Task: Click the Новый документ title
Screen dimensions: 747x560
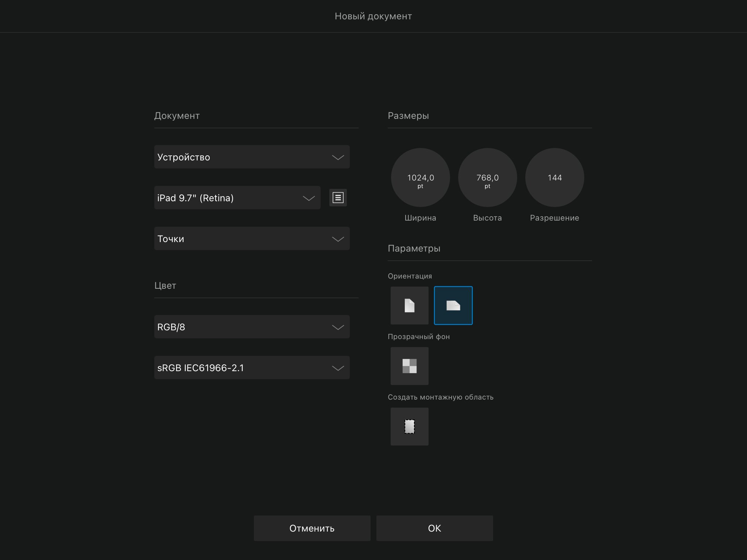Action: 373,16
